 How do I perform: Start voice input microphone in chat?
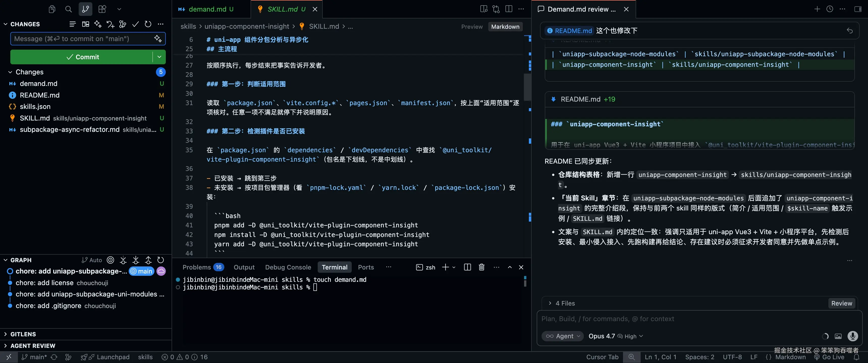tap(853, 336)
